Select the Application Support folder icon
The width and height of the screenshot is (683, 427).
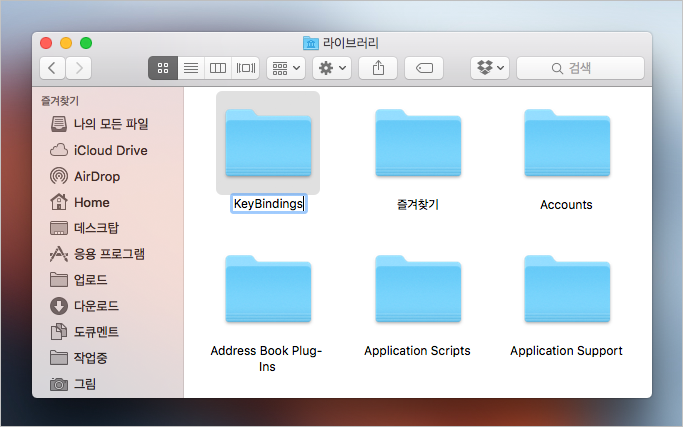[x=567, y=289]
